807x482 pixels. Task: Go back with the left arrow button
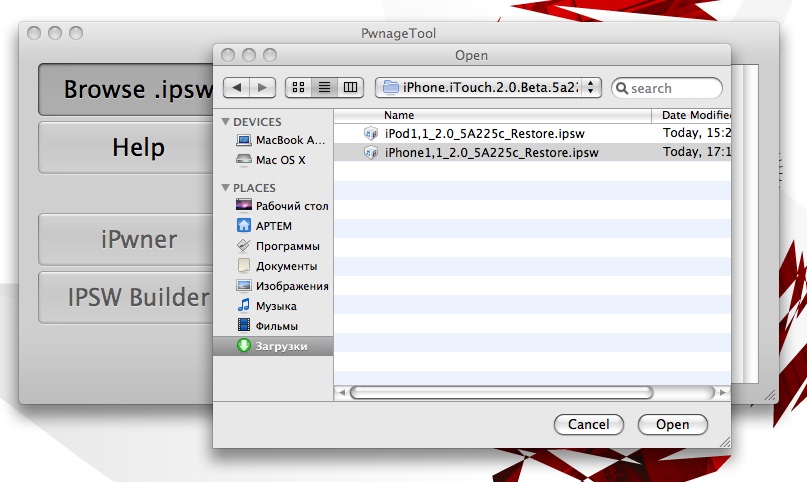(x=236, y=87)
